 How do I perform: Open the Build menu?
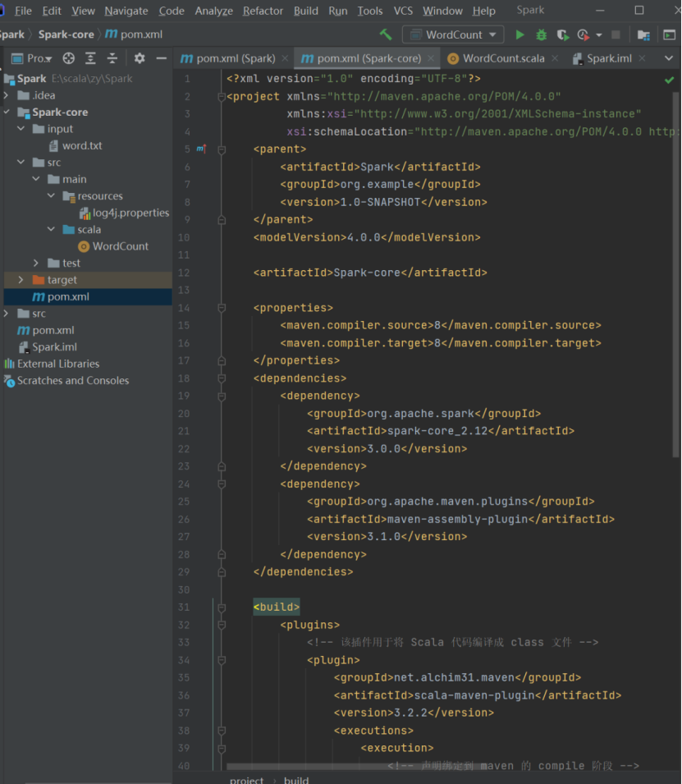click(x=306, y=11)
